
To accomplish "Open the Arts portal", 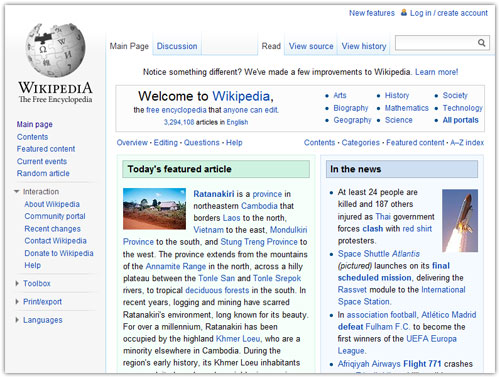I will (x=340, y=95).
